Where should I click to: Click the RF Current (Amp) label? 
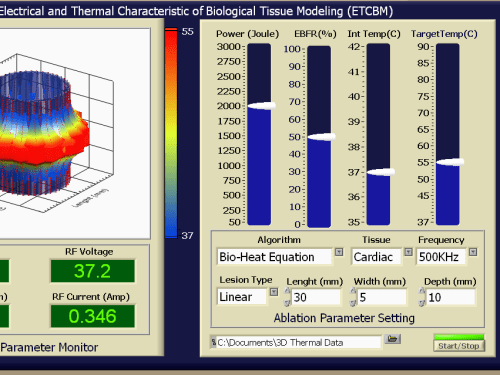pyautogui.click(x=91, y=297)
